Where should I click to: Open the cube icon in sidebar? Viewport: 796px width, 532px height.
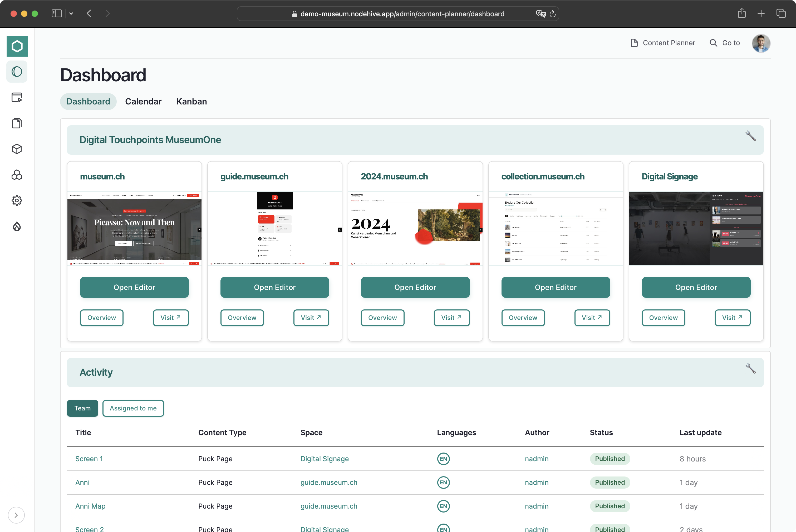17,149
